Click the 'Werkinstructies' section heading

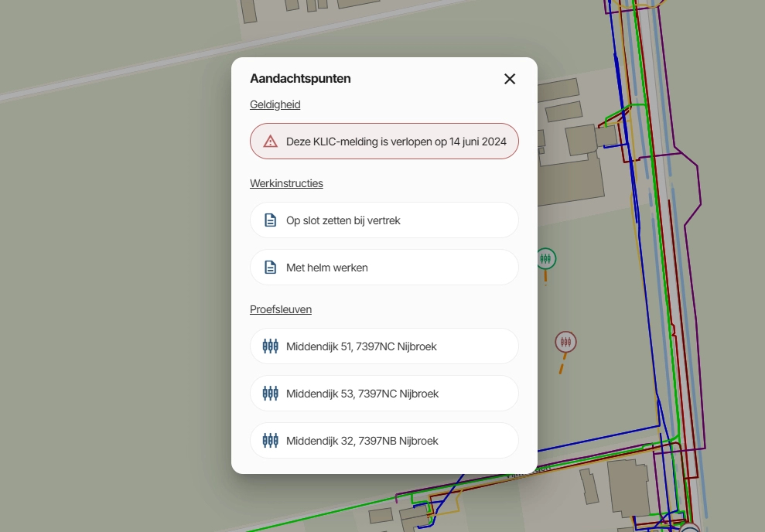click(x=286, y=183)
